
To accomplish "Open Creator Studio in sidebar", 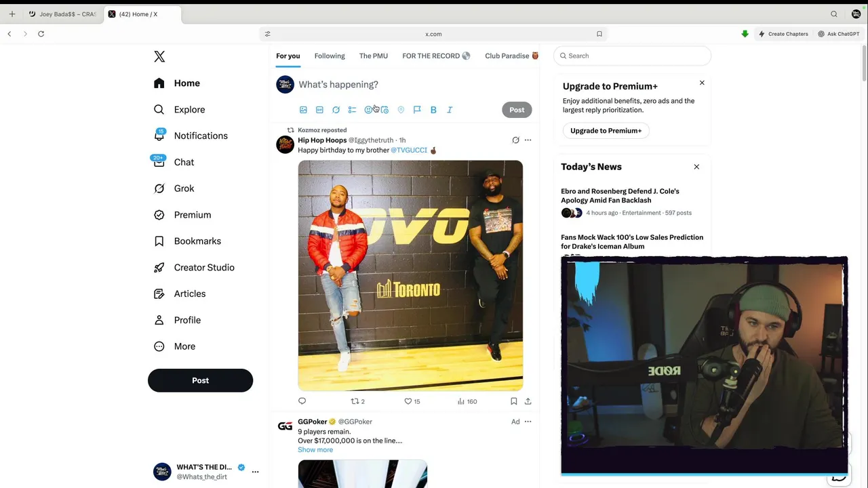I will click(x=194, y=268).
